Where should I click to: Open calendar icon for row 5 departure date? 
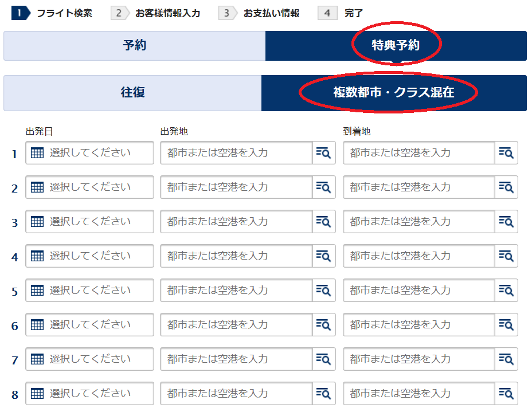pos(37,291)
